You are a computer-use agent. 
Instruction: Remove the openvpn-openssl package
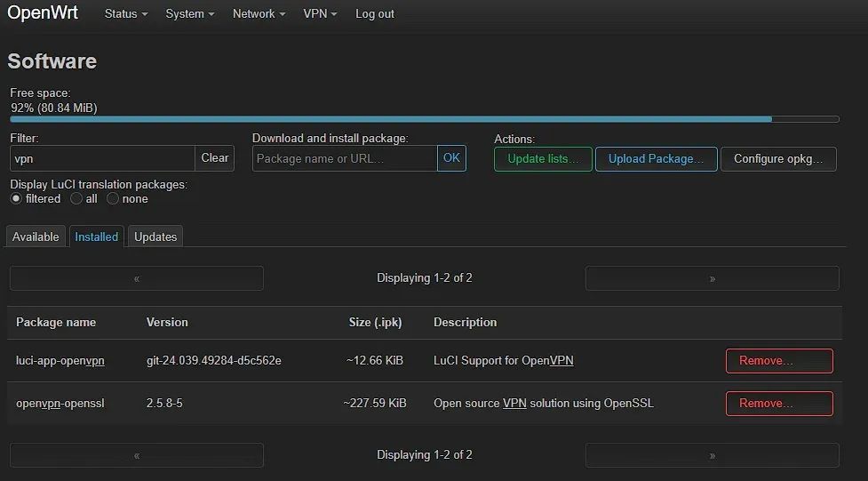tap(779, 404)
